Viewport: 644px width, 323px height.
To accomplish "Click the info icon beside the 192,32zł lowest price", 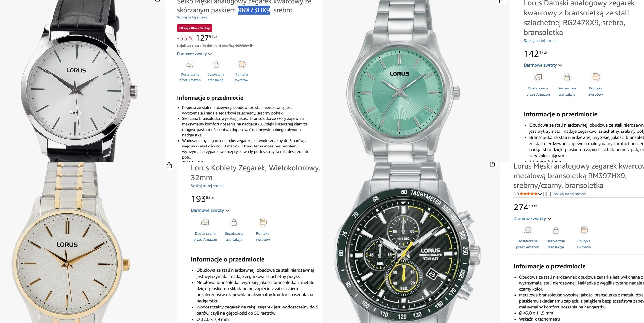I will tap(251, 46).
